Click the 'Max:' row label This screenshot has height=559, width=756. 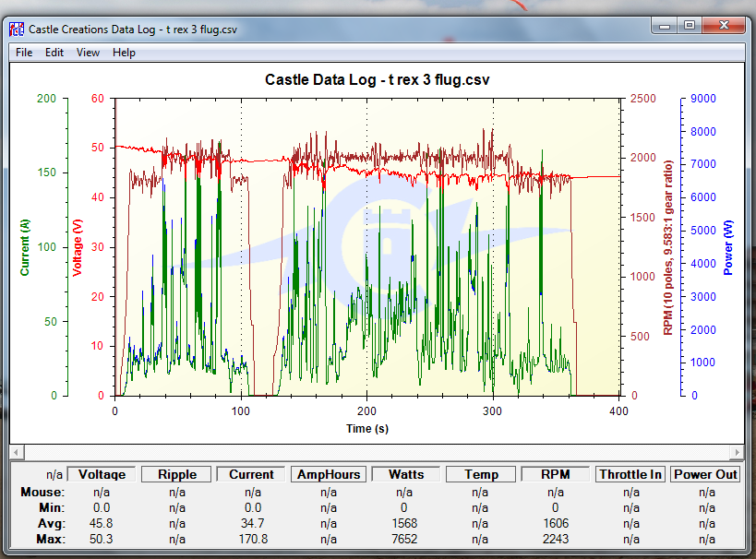(x=51, y=539)
